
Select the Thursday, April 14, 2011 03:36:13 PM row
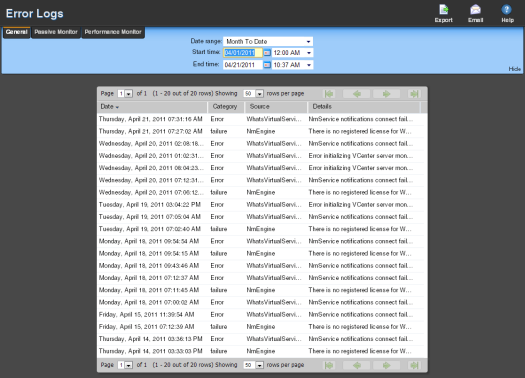click(260, 339)
